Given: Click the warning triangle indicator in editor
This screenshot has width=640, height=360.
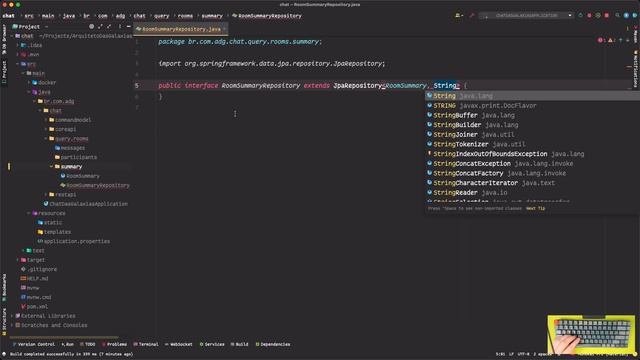Looking at the screenshot, I should 611,40.
